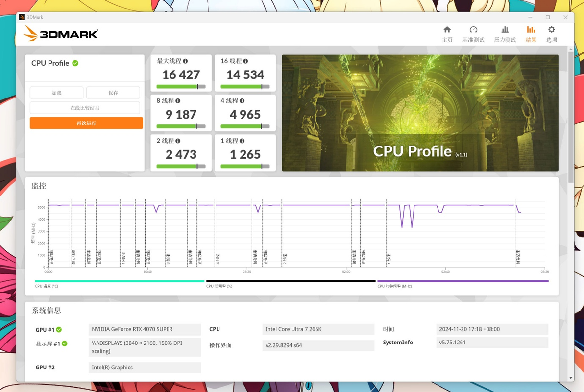The height and width of the screenshot is (392, 584).
Task: Open the Stress Test (压力测试) tab
Action: coord(505,34)
